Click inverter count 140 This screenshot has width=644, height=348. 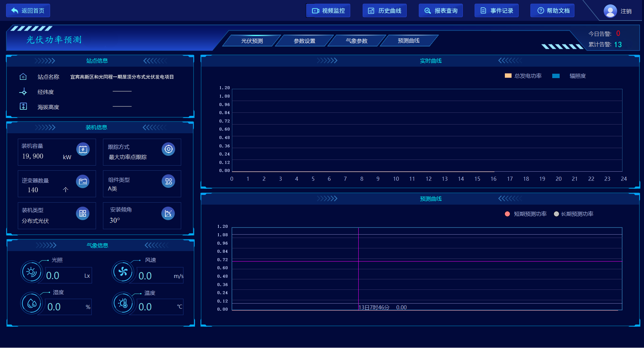(33, 190)
